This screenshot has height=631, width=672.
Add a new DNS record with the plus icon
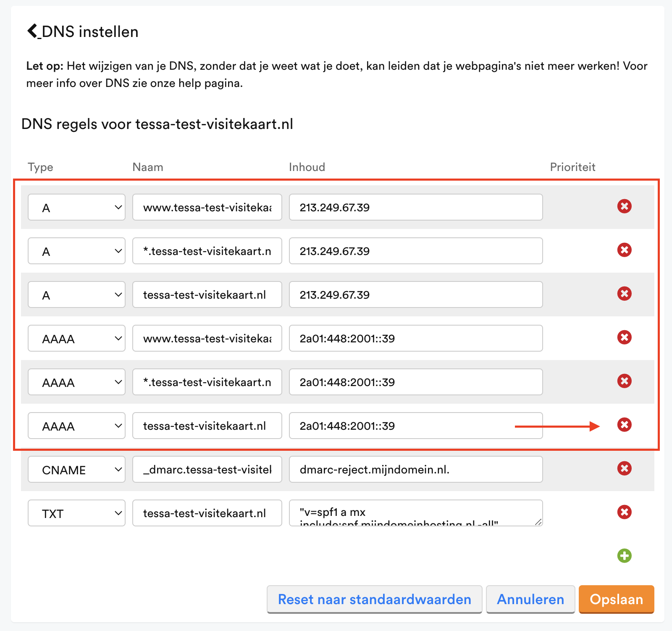(x=625, y=556)
